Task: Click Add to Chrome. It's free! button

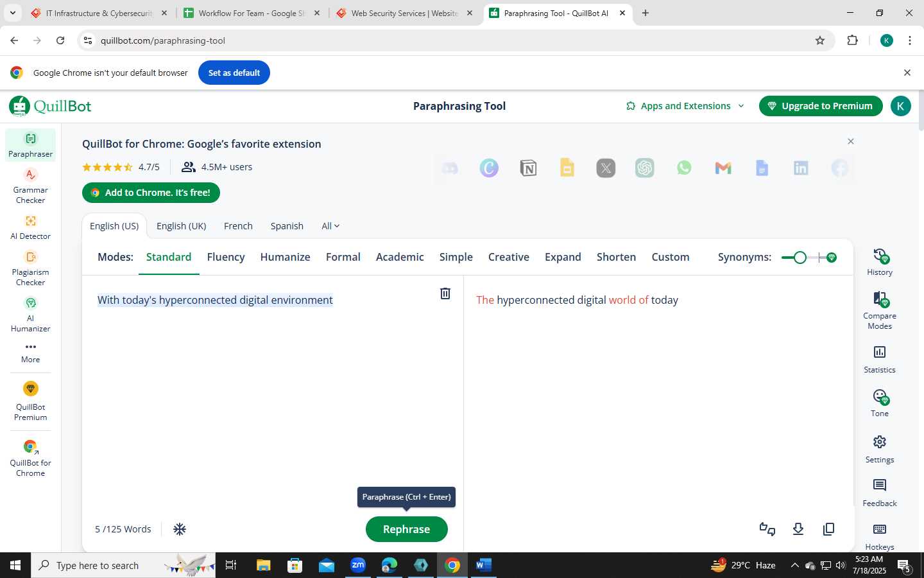Action: (151, 193)
